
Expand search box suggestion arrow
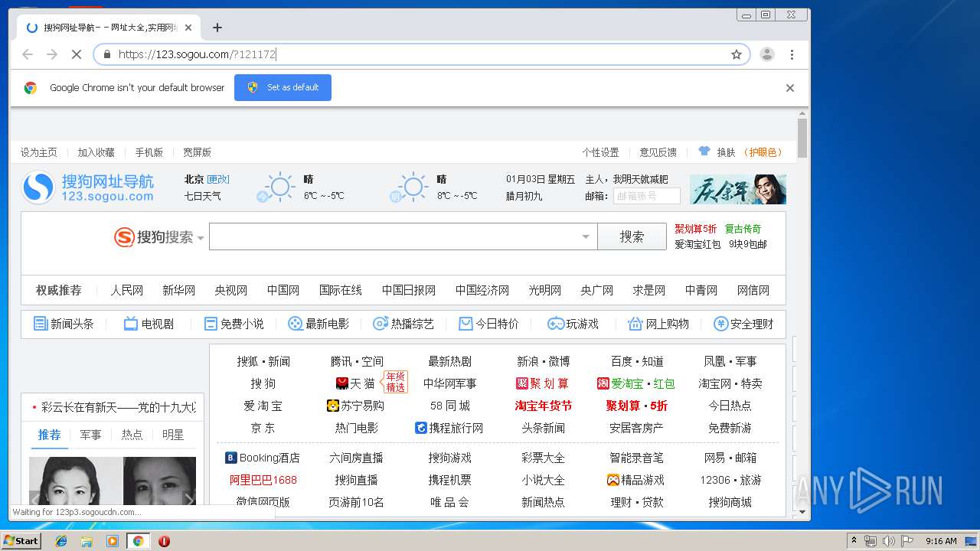tap(586, 236)
